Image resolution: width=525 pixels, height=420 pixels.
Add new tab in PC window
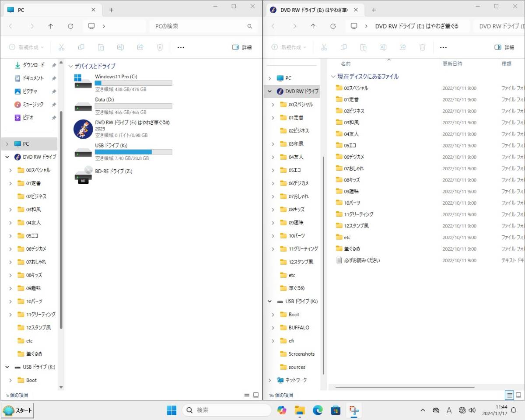tap(111, 10)
